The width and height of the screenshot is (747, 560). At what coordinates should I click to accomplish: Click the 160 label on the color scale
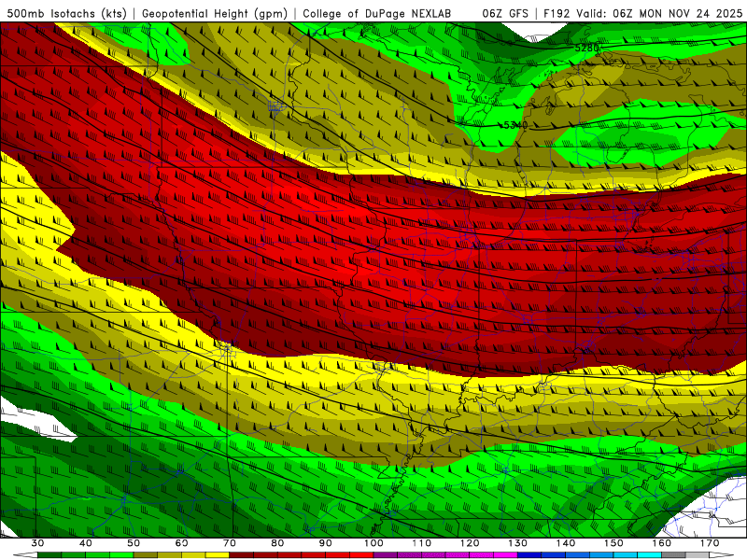(x=662, y=543)
